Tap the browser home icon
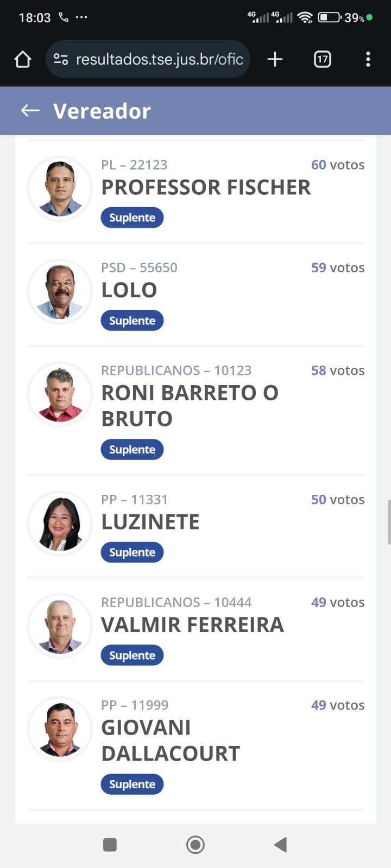 click(23, 59)
